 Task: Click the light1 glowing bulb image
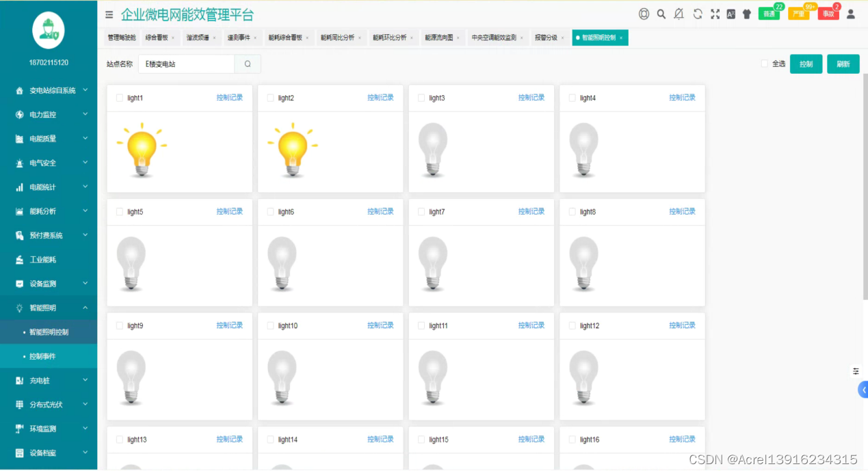[x=142, y=150]
